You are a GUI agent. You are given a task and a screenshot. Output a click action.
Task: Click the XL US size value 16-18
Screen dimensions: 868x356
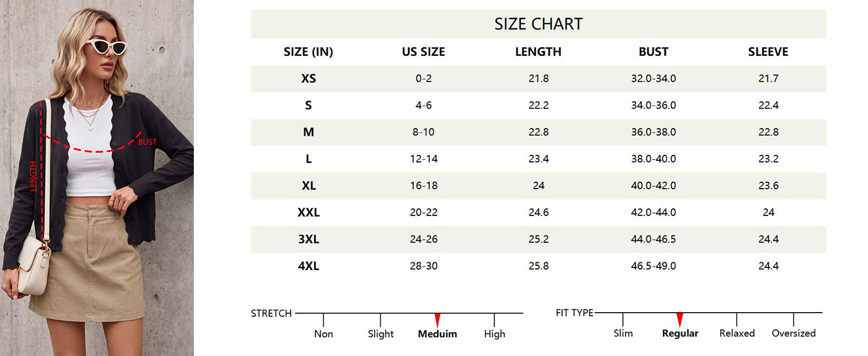coord(423,186)
